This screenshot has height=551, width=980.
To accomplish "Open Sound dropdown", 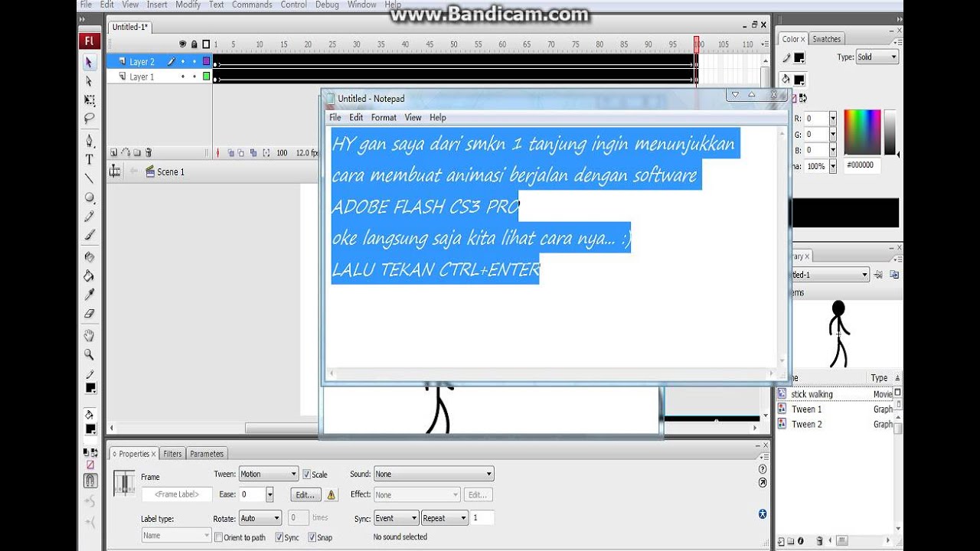I will pyautogui.click(x=433, y=474).
